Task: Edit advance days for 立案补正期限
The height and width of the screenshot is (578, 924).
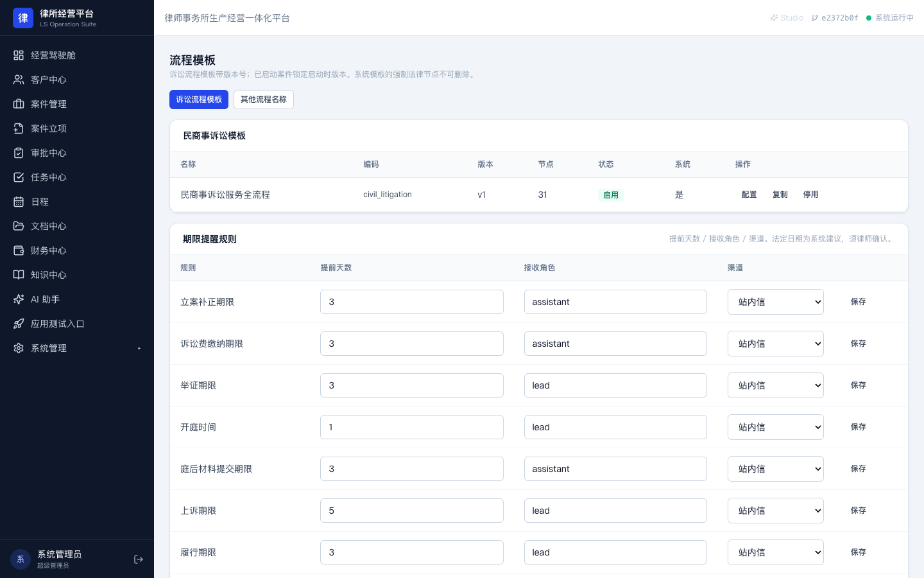Action: pos(412,302)
